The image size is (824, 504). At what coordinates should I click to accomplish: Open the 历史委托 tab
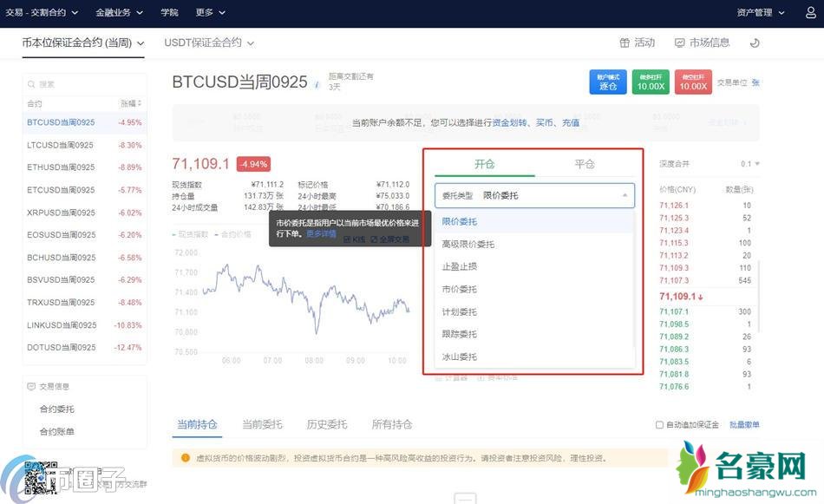(326, 424)
